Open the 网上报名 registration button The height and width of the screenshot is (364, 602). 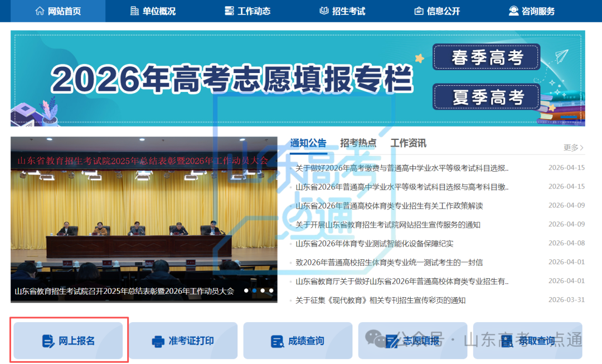(x=68, y=341)
